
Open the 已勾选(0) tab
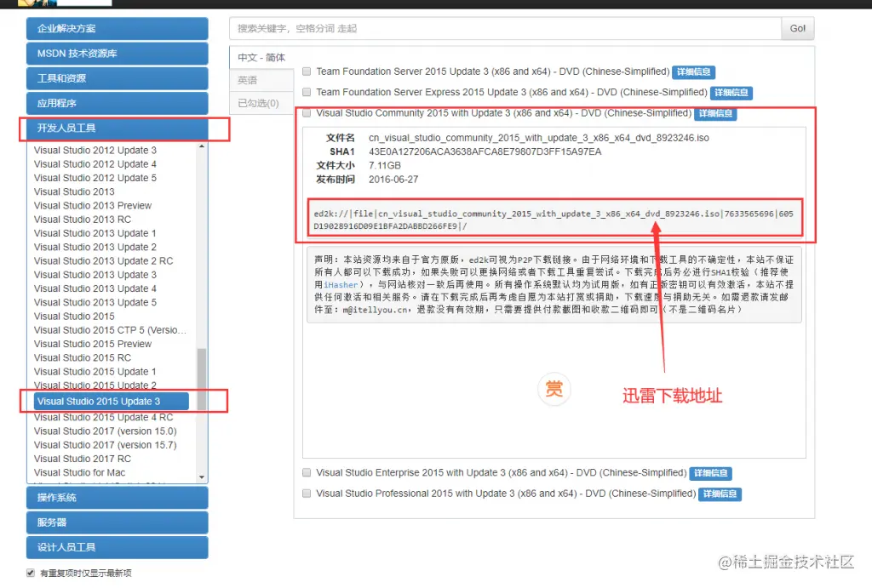pos(261,103)
